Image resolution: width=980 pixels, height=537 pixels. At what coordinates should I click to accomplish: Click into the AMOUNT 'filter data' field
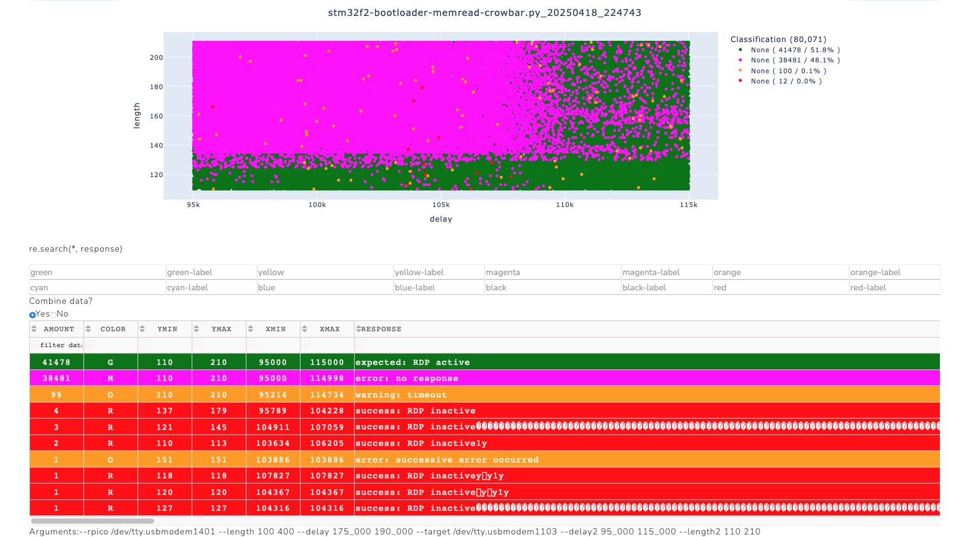click(60, 345)
